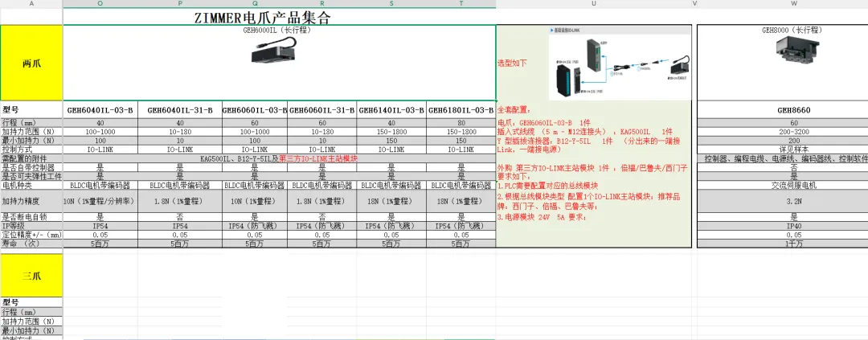Select row label '电机种类'
Viewport: 868px width, 340px height.
click(x=31, y=186)
